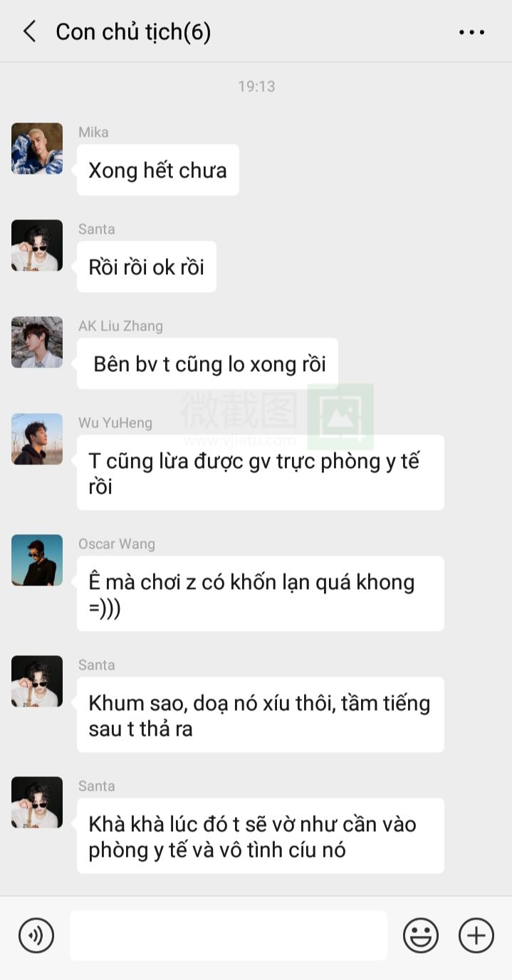The height and width of the screenshot is (980, 512).
Task: Select the 'Rồi rồi ok rồi' message bubble
Action: pos(147,267)
